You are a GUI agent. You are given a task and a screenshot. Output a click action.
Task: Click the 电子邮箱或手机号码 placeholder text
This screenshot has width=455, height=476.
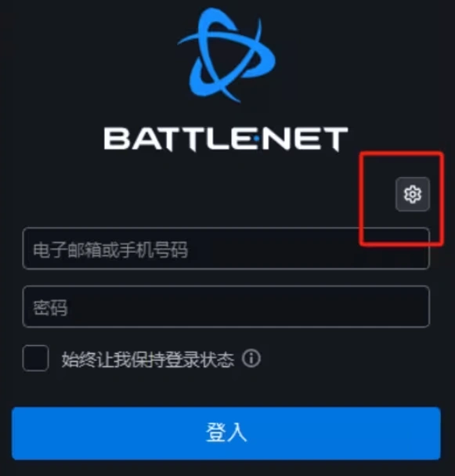coord(110,251)
